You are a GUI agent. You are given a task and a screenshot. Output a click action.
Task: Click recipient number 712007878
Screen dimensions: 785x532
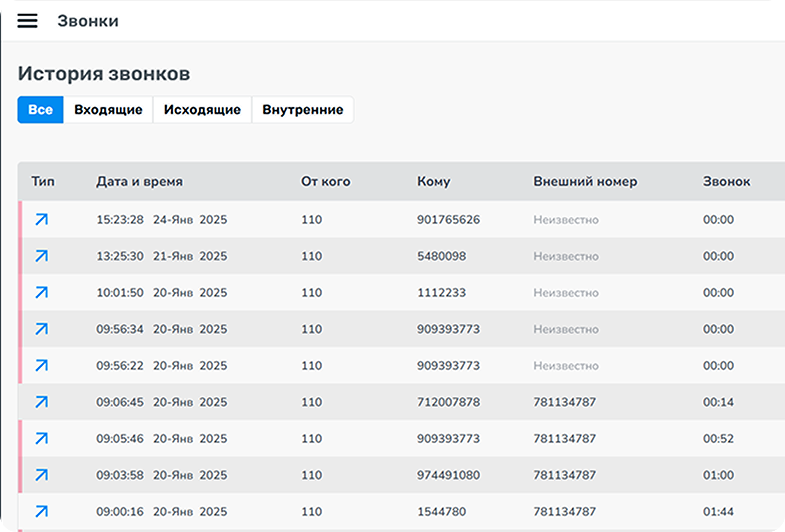coord(448,402)
